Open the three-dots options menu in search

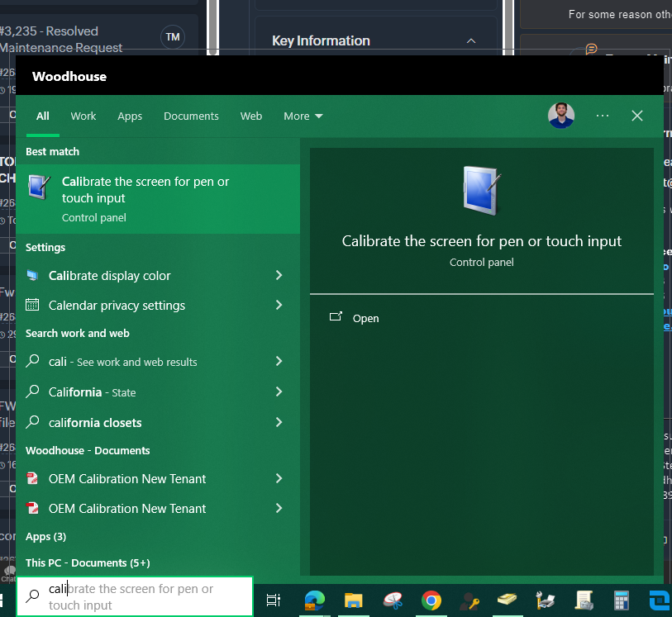coord(603,116)
